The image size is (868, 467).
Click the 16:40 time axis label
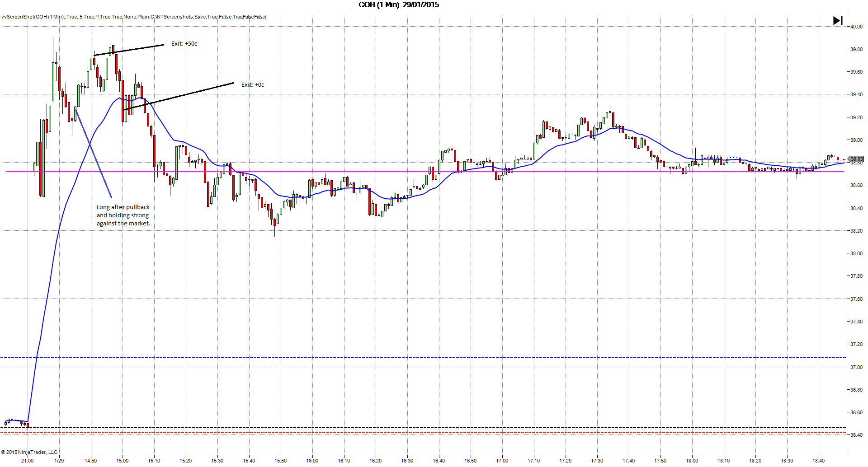(439, 461)
